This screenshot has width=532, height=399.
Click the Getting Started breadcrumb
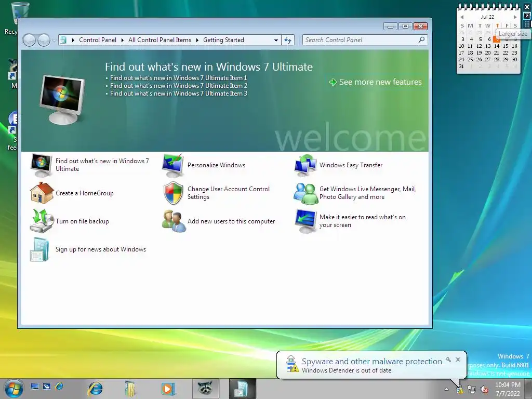pyautogui.click(x=223, y=40)
